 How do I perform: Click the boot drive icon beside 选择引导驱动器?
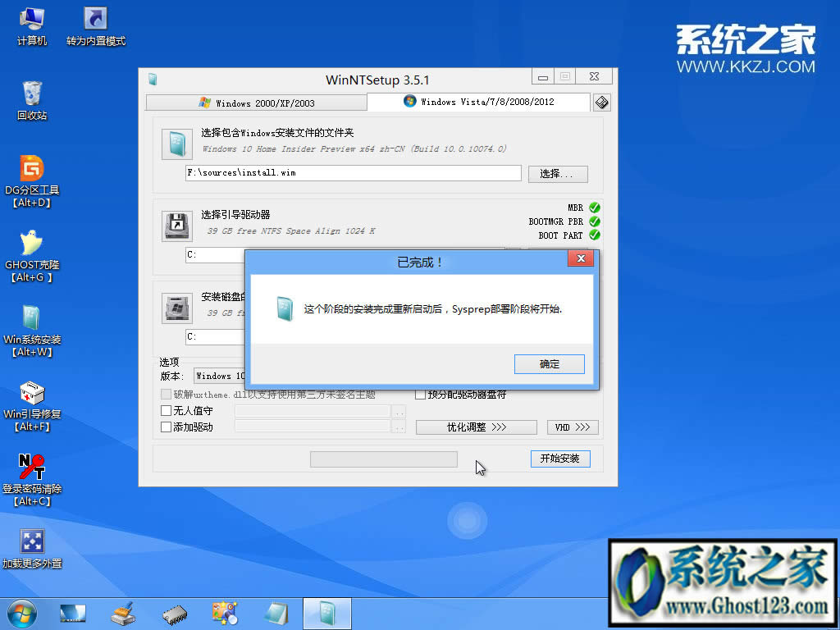[176, 226]
